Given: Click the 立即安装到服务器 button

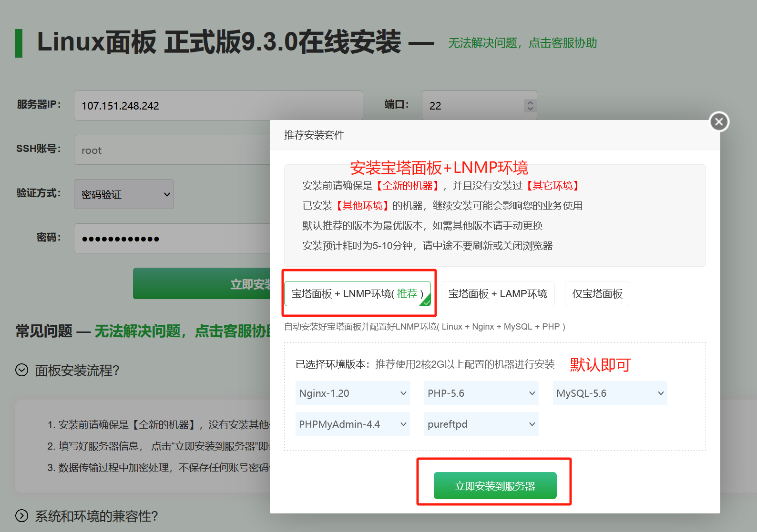Looking at the screenshot, I should (x=495, y=486).
